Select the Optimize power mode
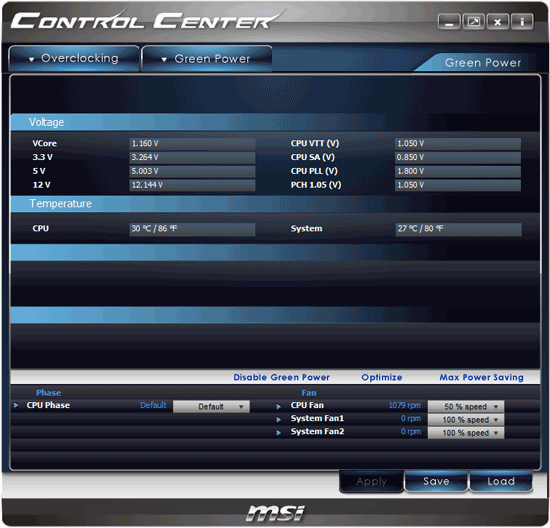Image resolution: width=550 pixels, height=528 pixels. coord(382,377)
